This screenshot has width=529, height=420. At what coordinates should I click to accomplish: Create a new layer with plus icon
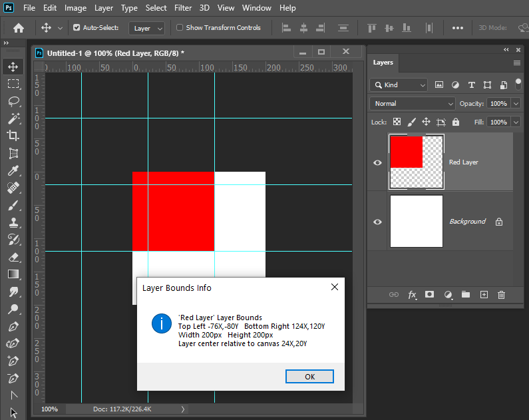click(484, 294)
